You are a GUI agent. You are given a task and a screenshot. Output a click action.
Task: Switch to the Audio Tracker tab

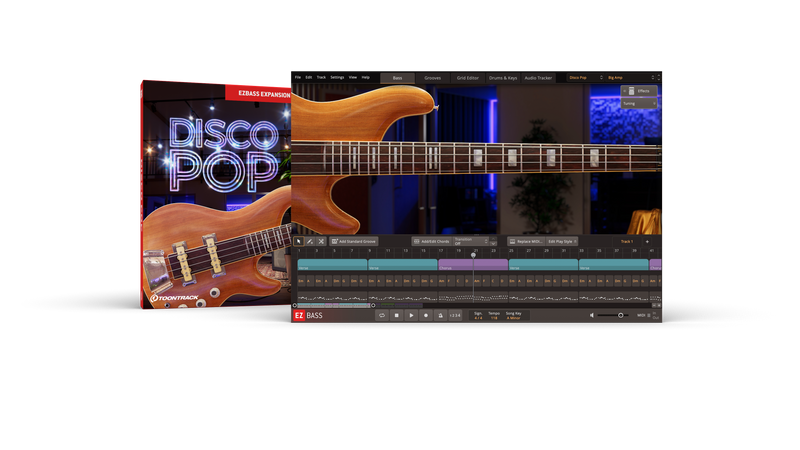pyautogui.click(x=538, y=78)
